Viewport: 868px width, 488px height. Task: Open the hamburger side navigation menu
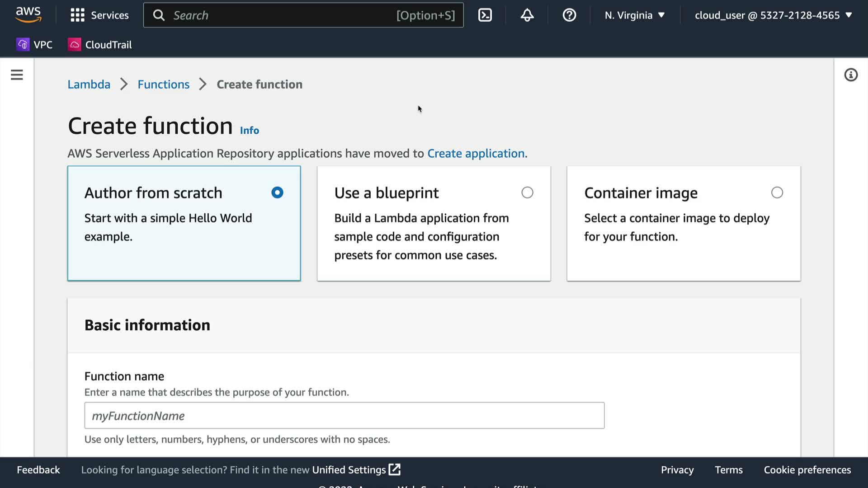[17, 75]
